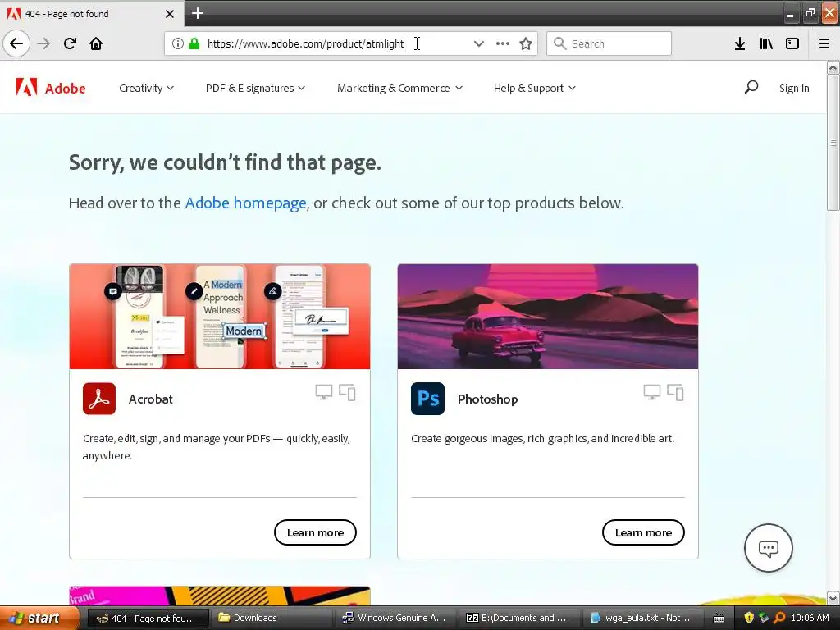Click the partially visible bottom product banner
Viewport: 840px width, 630px height.
click(220, 596)
